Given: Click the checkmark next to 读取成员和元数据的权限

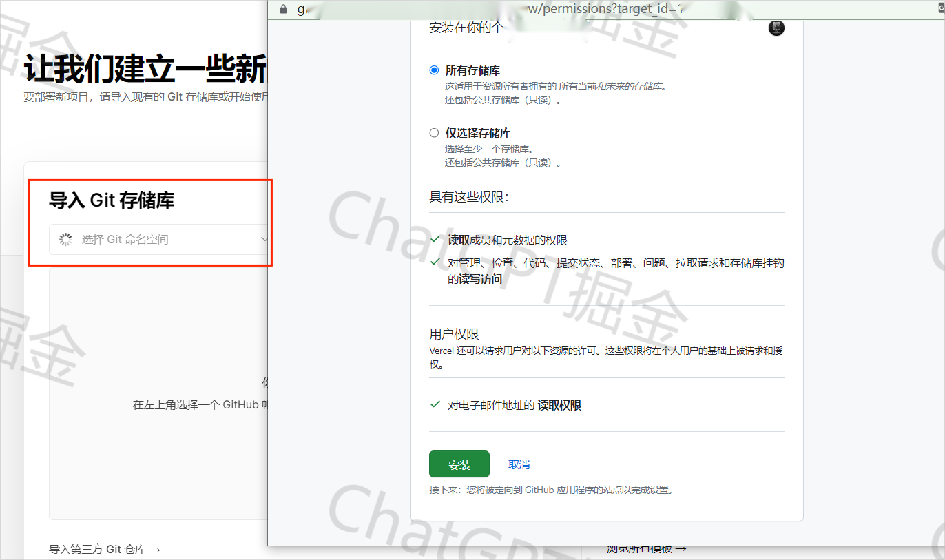Looking at the screenshot, I should [435, 239].
